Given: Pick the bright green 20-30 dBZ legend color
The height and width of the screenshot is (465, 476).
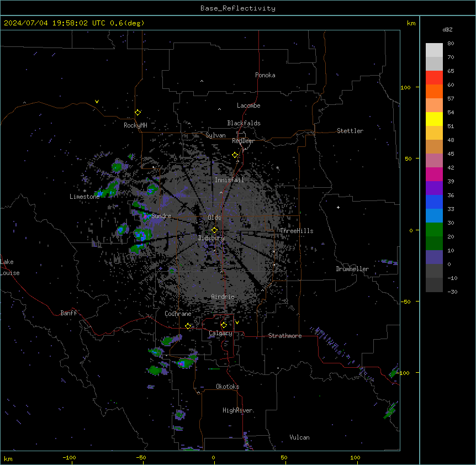Looking at the screenshot, I should 434,230.
